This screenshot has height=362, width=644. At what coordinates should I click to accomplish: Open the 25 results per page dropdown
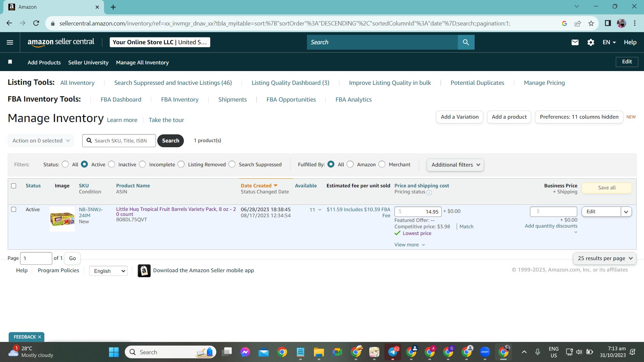pos(605,258)
